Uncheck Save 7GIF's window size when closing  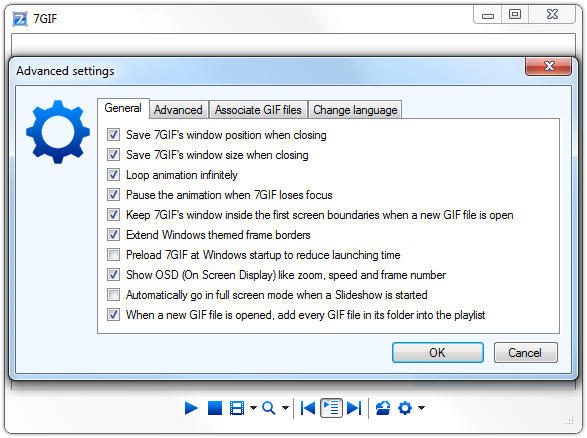point(113,155)
